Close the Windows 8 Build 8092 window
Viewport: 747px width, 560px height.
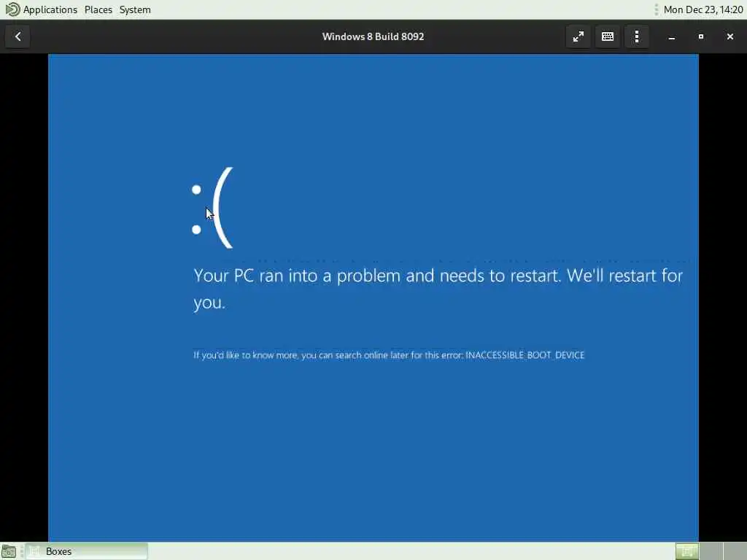729,36
